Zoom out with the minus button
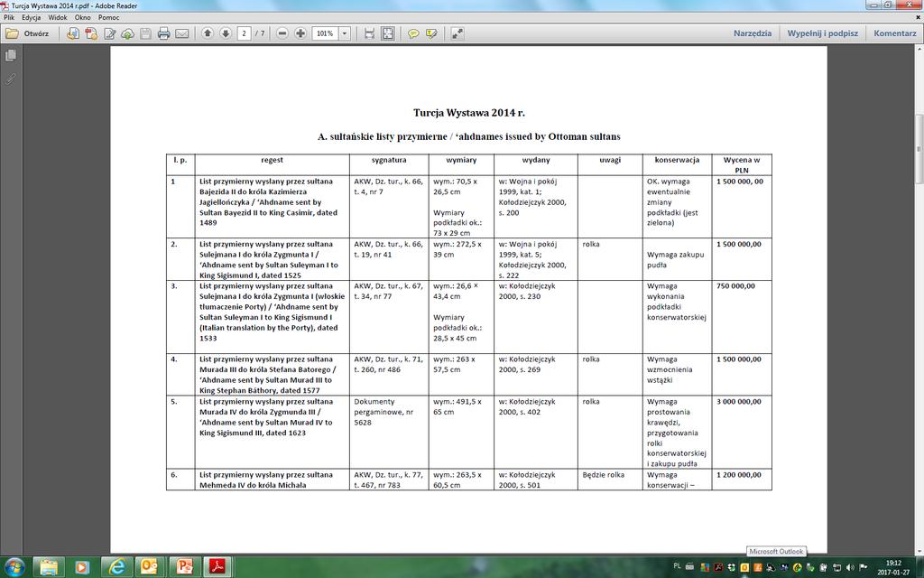Screen dimensions: 924x578 tap(282, 33)
